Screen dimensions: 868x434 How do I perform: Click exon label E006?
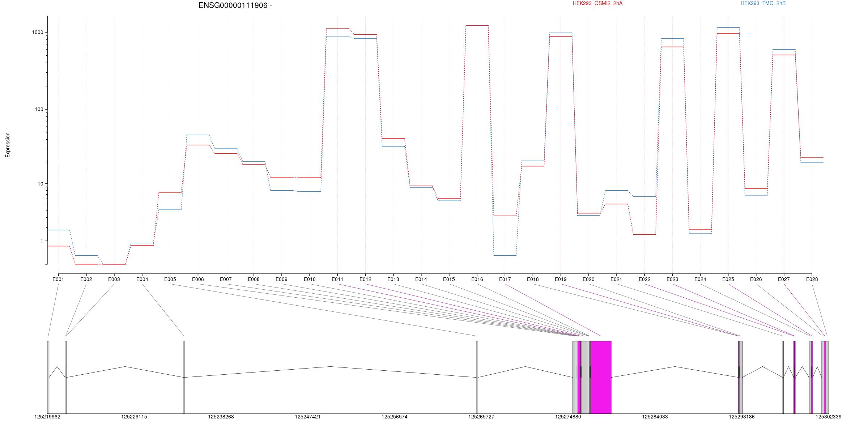[198, 279]
